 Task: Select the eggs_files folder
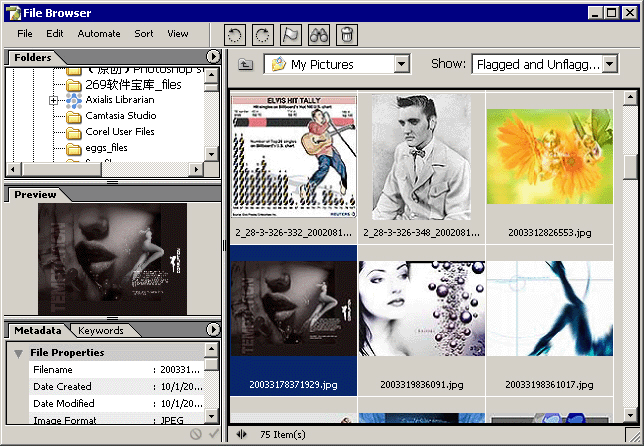[106, 148]
